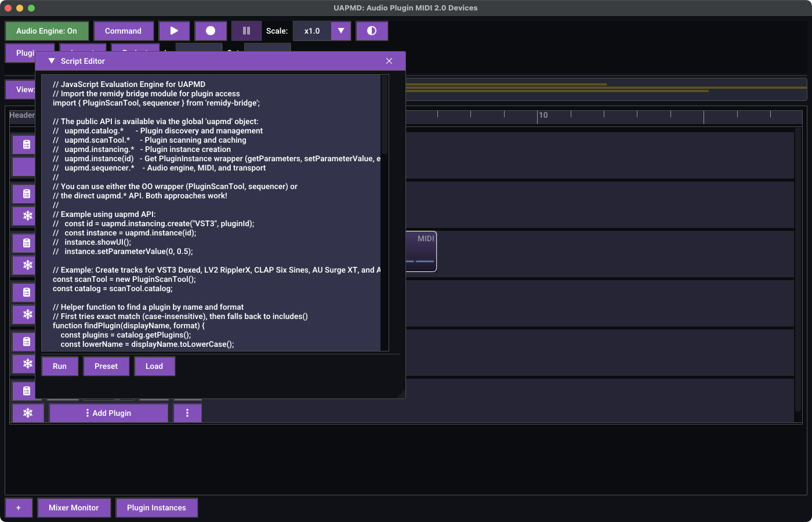
Task: Click 'function findPlugin(displayName, format) {' line
Action: coord(129,325)
